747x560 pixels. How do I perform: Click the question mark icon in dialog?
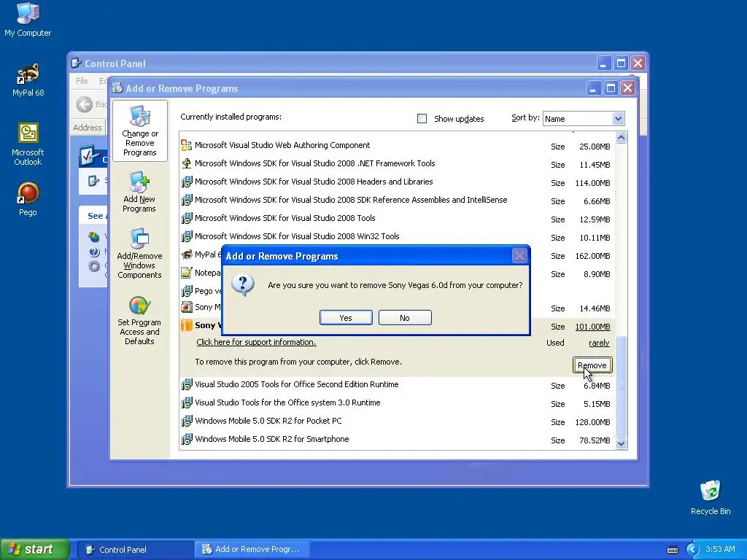click(242, 285)
